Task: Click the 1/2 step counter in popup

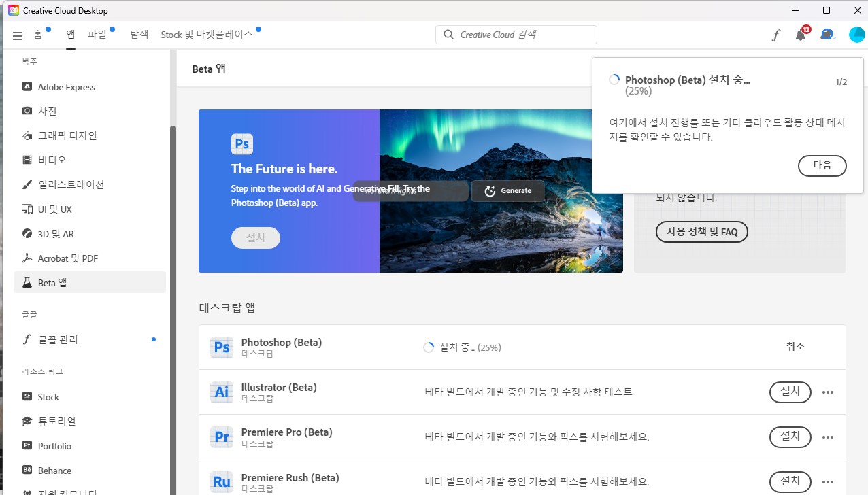Action: coord(841,82)
